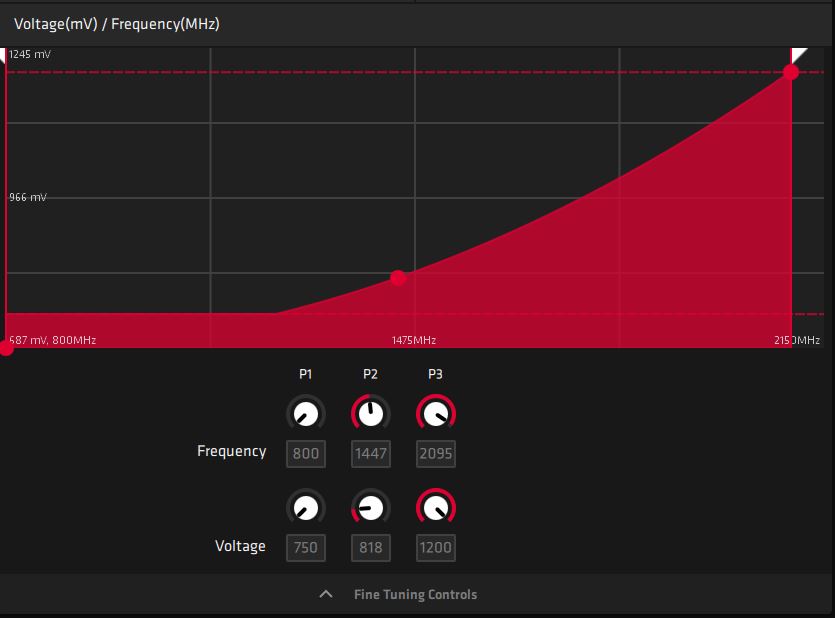
Task: Click the P1 frequency dial knob
Action: 306,413
